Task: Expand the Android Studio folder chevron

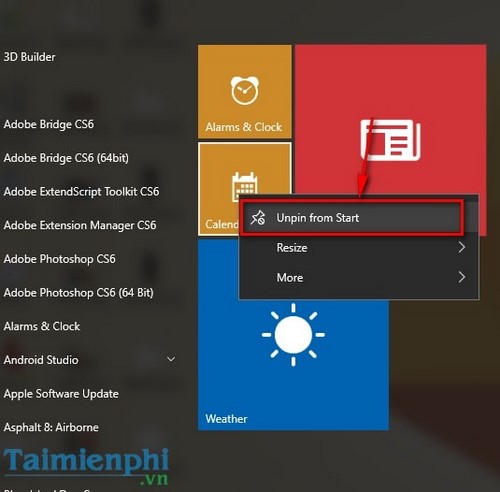Action: (171, 359)
